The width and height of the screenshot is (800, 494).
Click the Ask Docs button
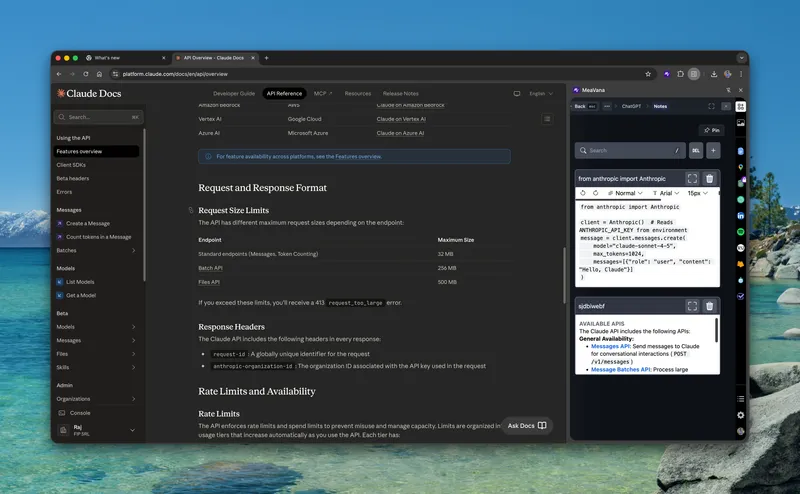tap(527, 426)
